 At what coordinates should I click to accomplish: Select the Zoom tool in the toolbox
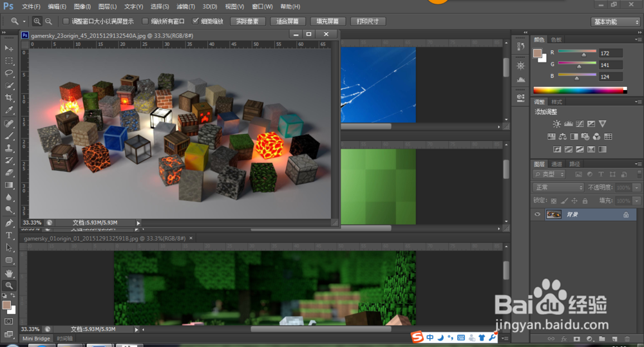(x=8, y=285)
